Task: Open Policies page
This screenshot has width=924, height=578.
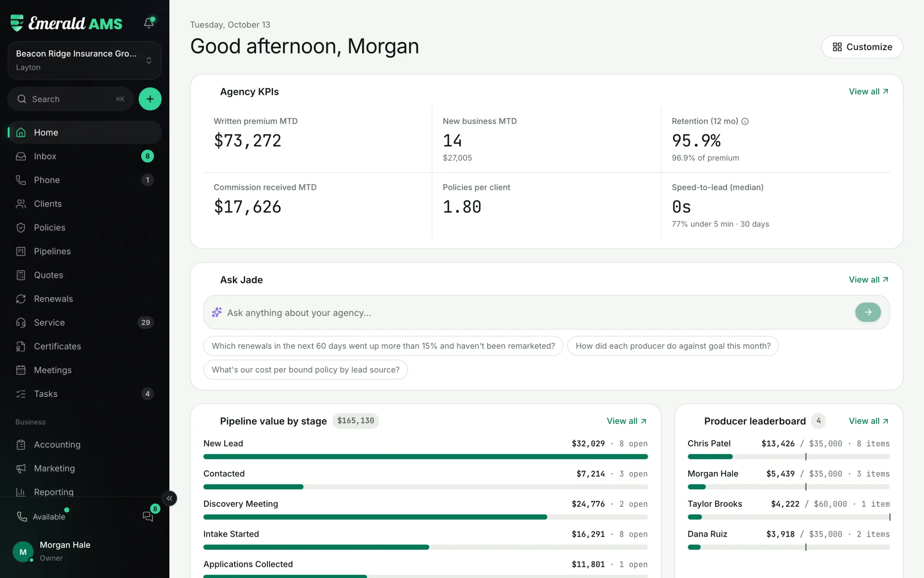Action: click(x=85, y=227)
